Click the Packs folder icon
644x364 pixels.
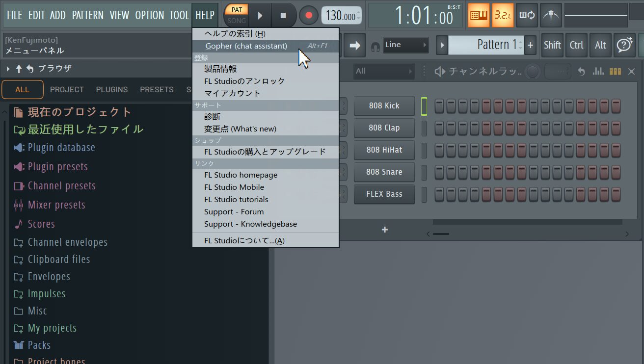coord(19,345)
